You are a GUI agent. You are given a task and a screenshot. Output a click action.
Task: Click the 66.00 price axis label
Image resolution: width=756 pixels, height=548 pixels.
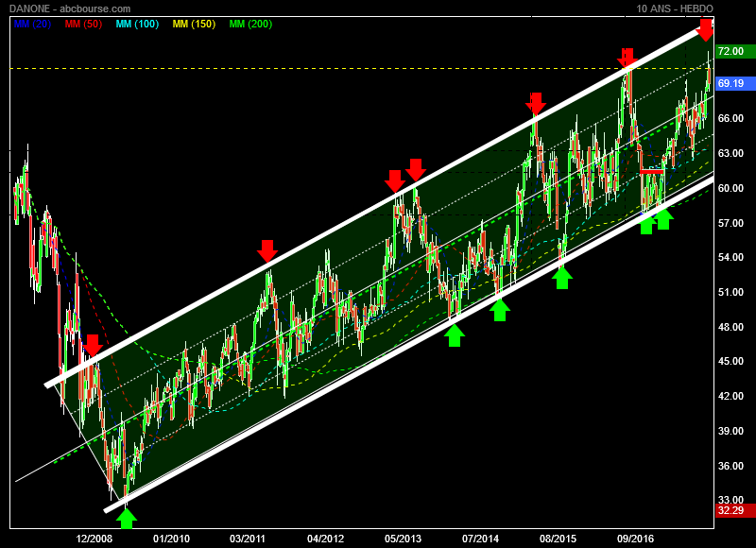coord(730,118)
